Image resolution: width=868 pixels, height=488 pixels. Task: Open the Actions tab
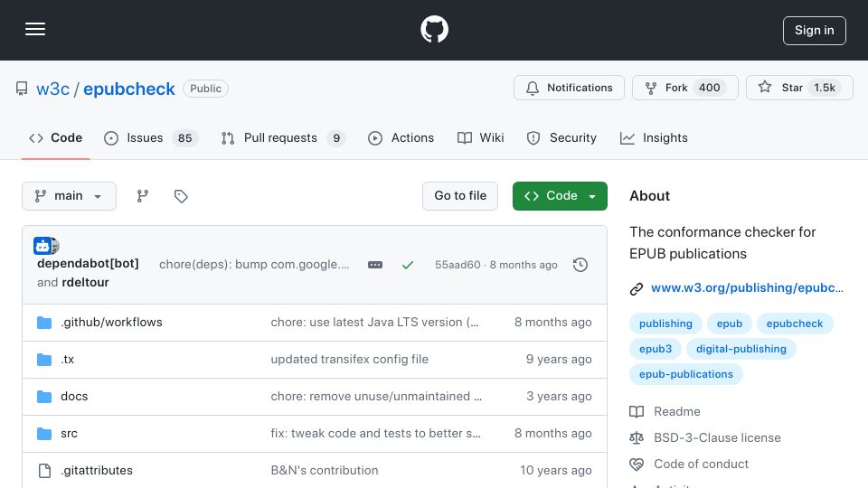point(401,137)
